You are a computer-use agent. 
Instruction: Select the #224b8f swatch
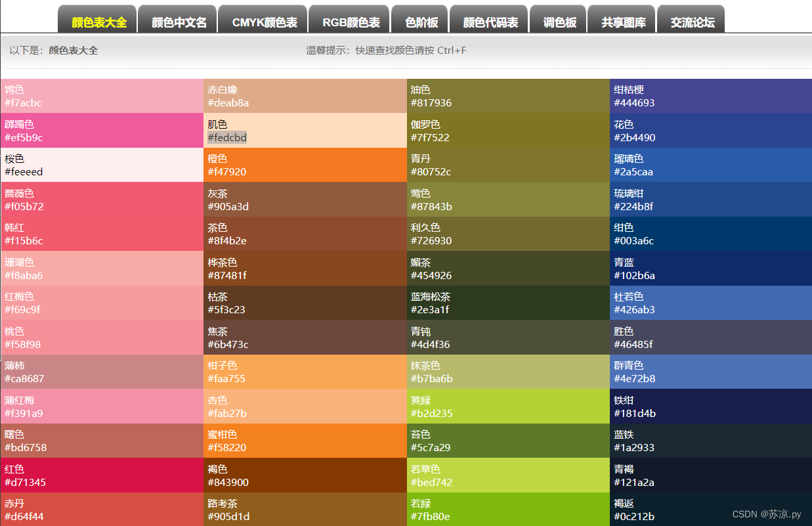tap(711, 199)
